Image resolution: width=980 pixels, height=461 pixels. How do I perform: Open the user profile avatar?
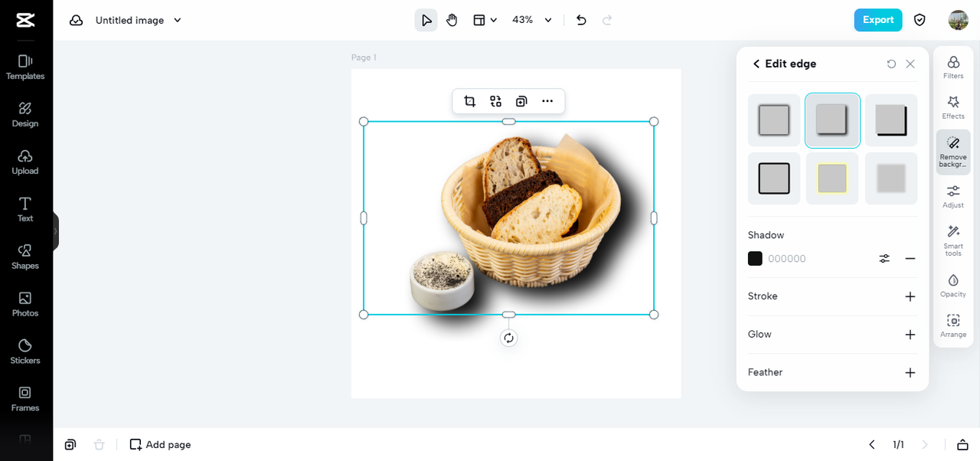958,20
